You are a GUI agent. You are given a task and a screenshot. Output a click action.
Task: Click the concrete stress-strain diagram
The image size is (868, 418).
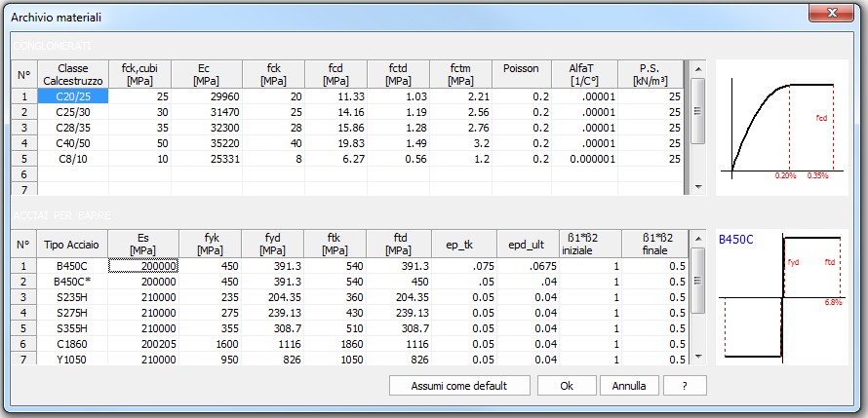tap(781, 128)
